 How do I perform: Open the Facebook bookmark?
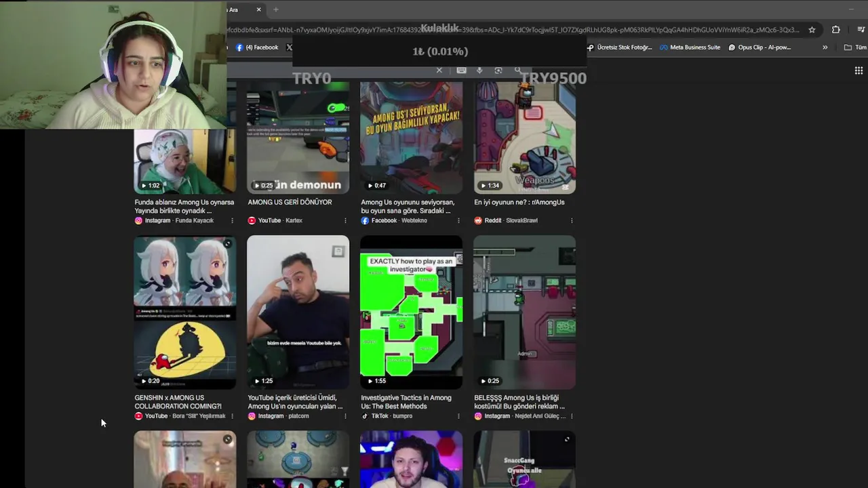(257, 47)
